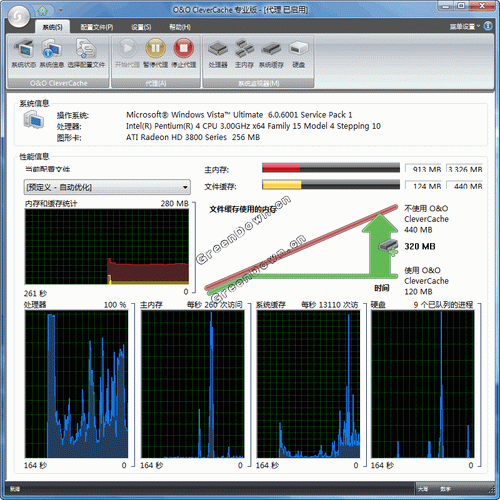The height and width of the screenshot is (500, 500).
Task: Click the computer icon in 系统信息 section
Action: point(34,120)
